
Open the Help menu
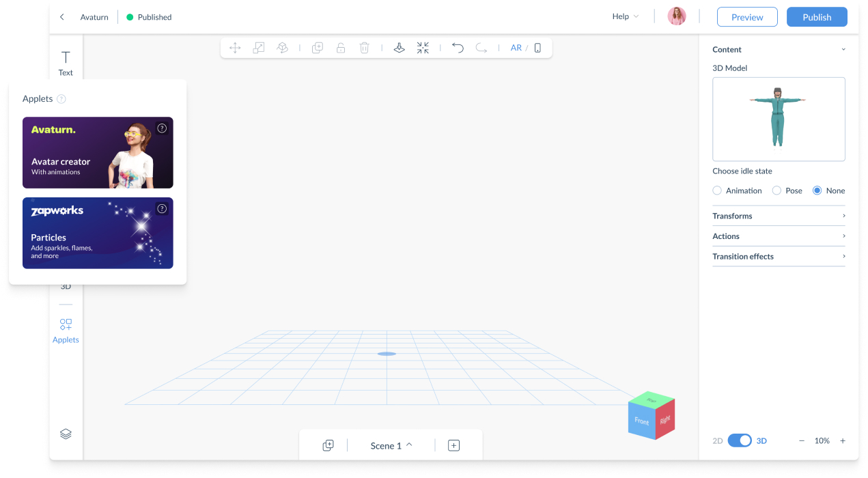click(624, 16)
